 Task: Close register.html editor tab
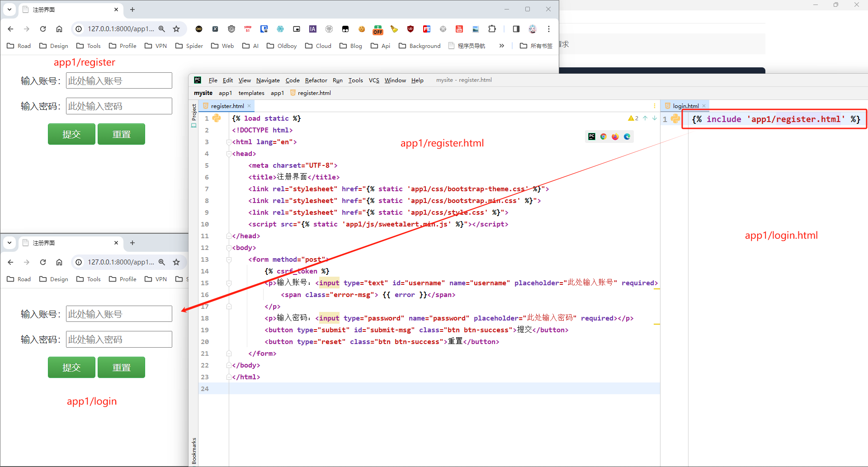click(249, 106)
